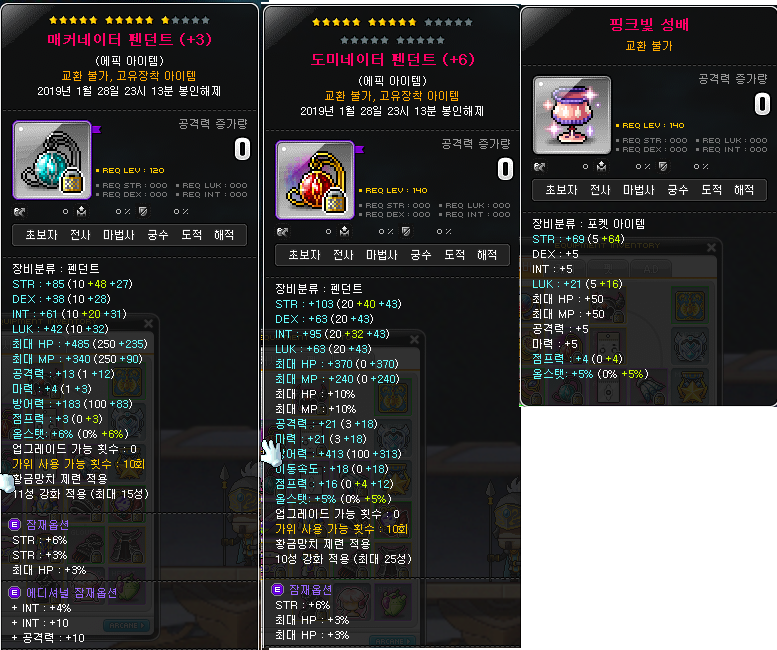
Task: Open the ARCANE button in left inventory
Action: [127, 626]
